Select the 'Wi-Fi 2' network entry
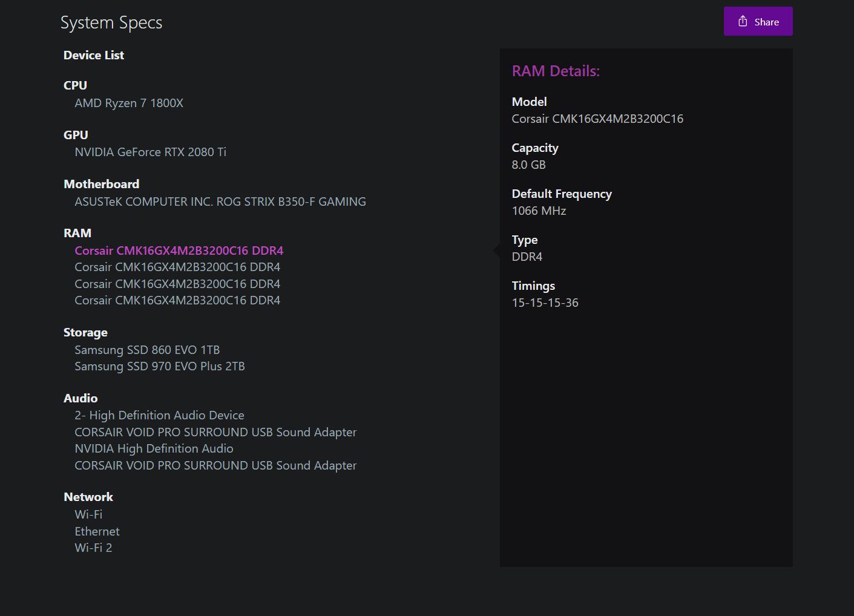The image size is (854, 616). point(93,548)
